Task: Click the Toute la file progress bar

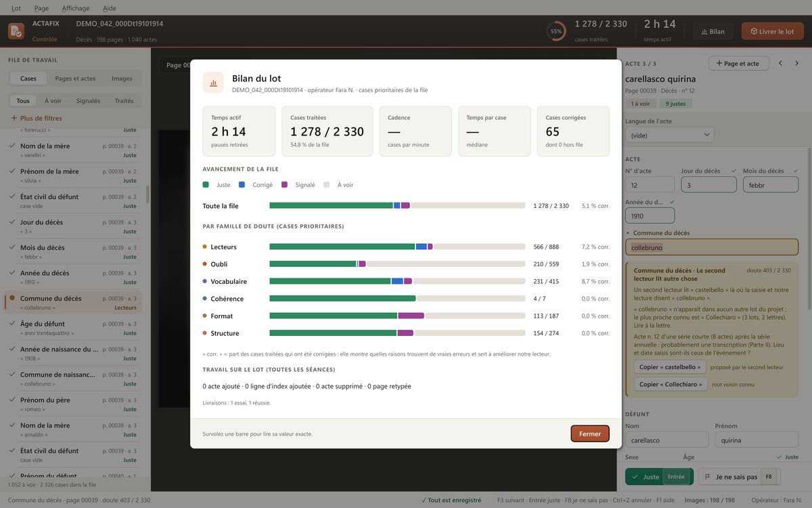Action: (x=397, y=205)
